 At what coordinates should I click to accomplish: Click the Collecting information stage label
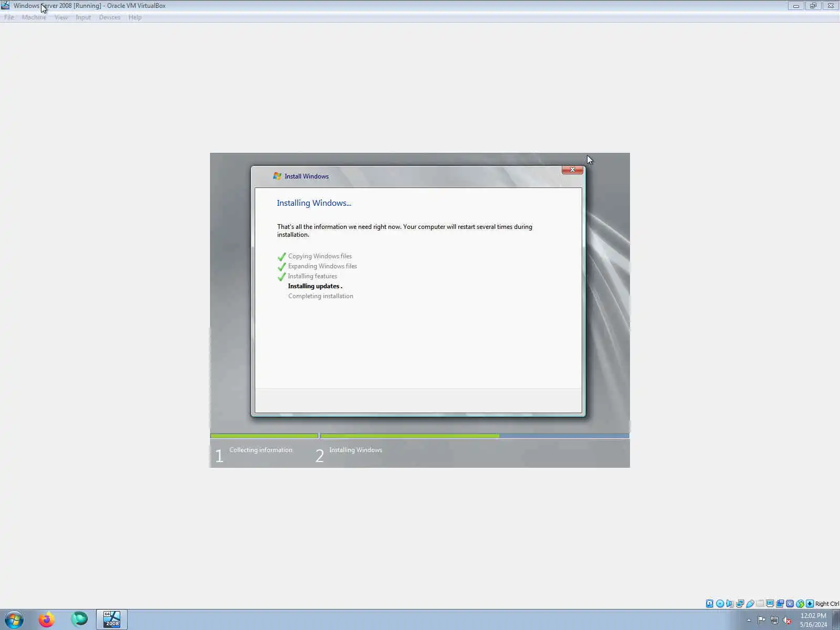[x=261, y=450]
